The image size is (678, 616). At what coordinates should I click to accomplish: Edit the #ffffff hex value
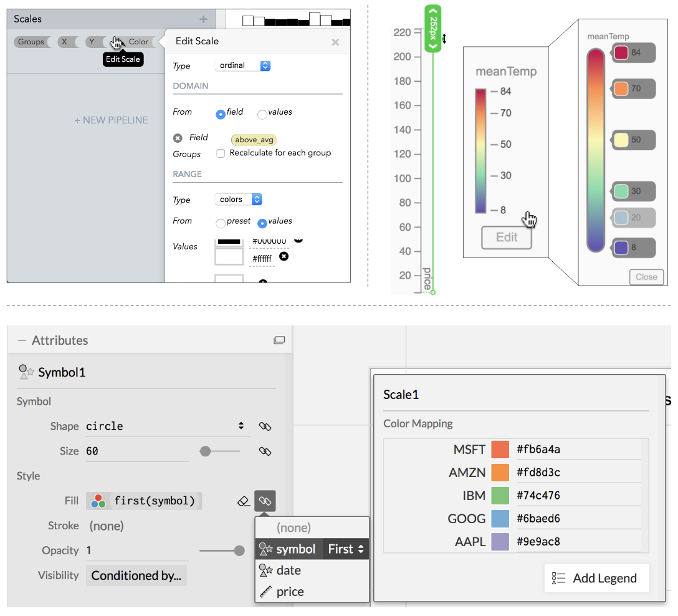(x=262, y=259)
